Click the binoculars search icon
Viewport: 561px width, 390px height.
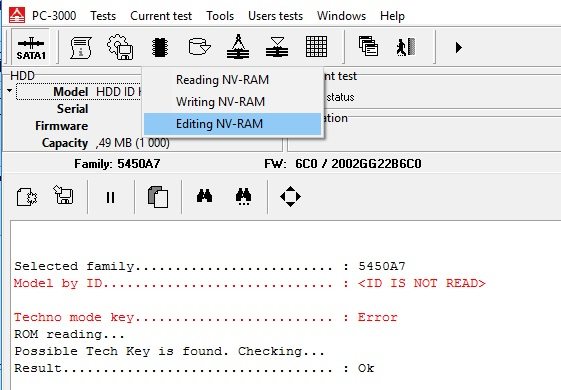pyautogui.click(x=204, y=196)
